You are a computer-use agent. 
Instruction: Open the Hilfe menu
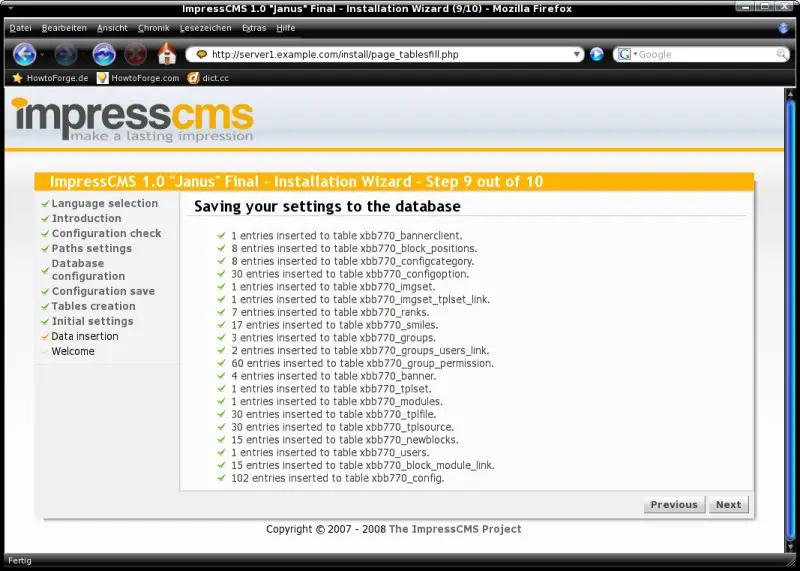286,28
